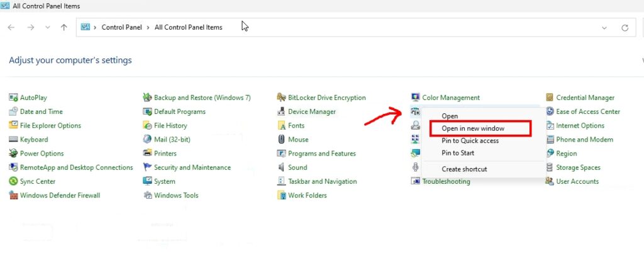Open the AutoPlay icon
Viewport: 644px width, 258px height.
coord(14,98)
